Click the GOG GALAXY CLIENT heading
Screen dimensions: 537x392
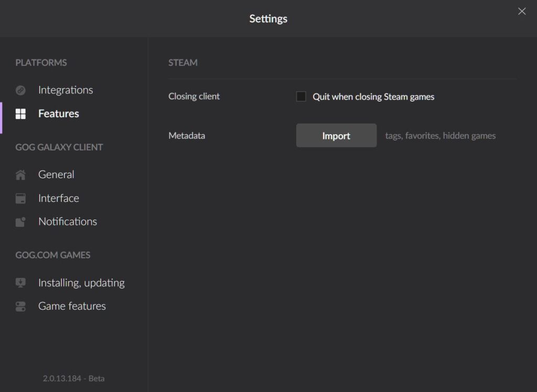pos(59,147)
